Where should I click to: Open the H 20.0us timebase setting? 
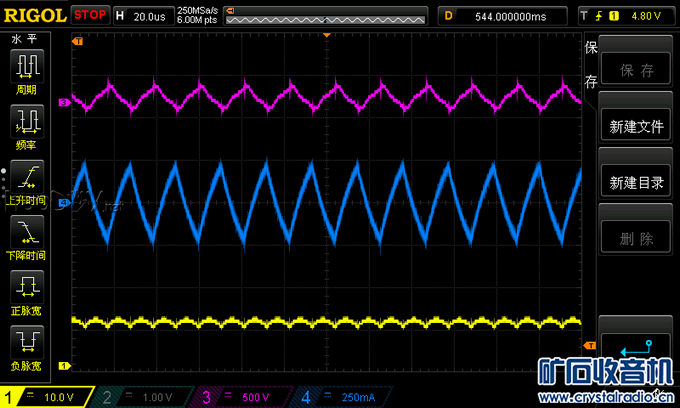(x=141, y=15)
